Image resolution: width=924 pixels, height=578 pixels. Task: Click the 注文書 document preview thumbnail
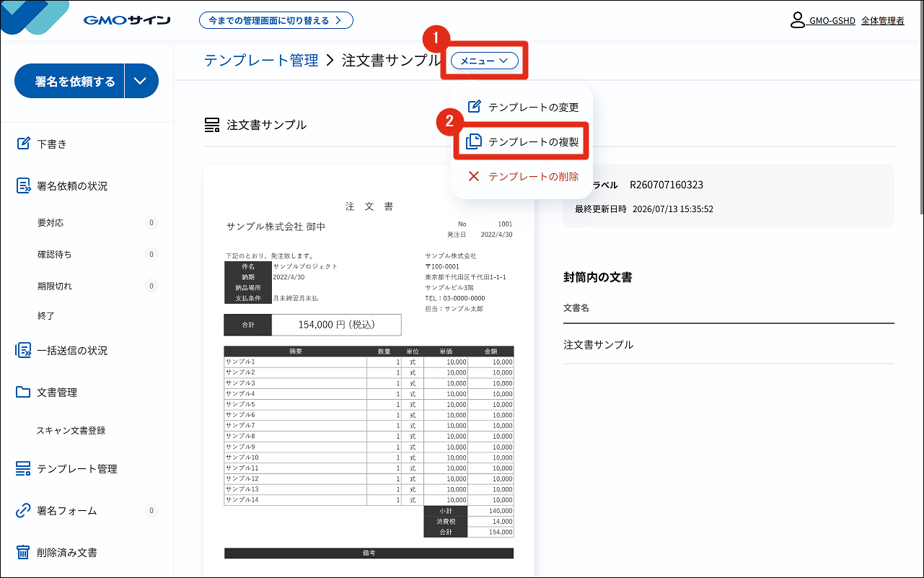coord(369,371)
